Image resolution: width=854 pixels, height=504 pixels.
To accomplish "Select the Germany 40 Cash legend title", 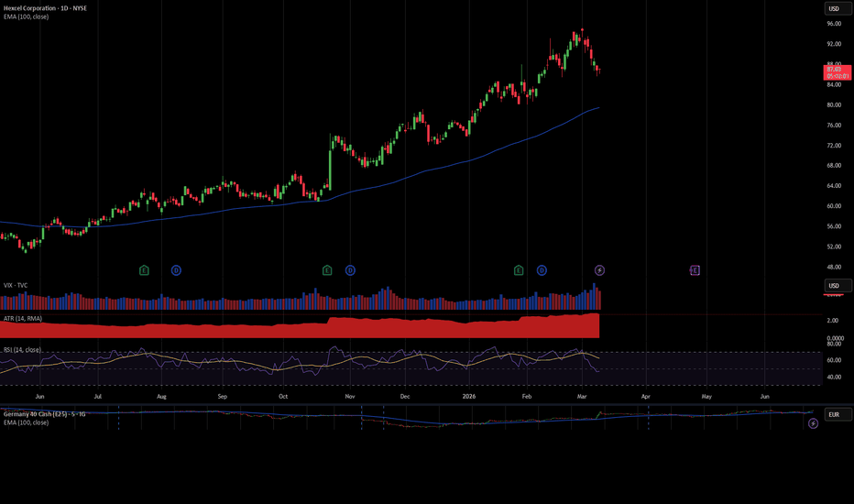I will pos(44,414).
